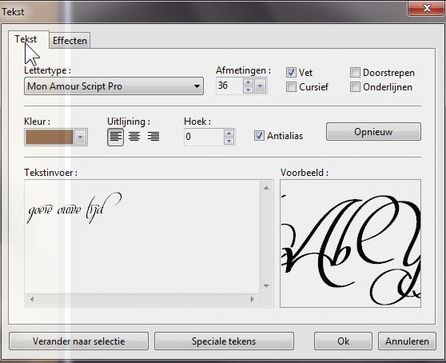Click the Opnieuw button

[x=373, y=132]
